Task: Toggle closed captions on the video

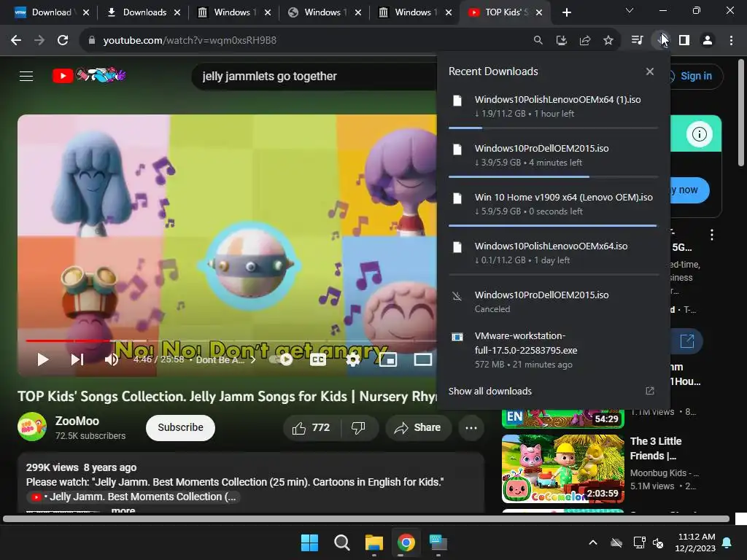Action: point(318,359)
